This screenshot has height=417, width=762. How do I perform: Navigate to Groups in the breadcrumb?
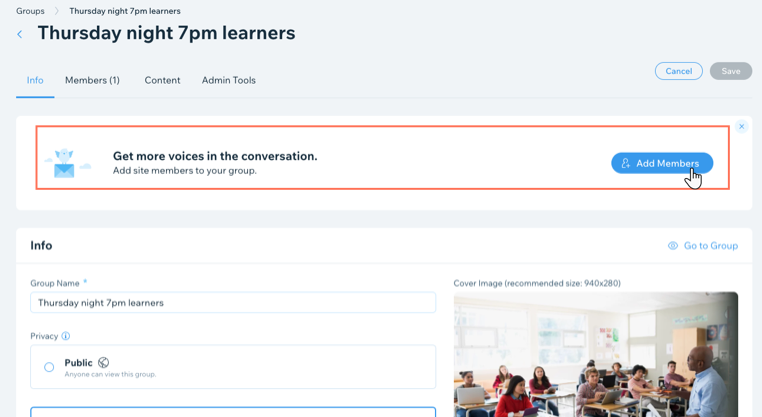(30, 11)
